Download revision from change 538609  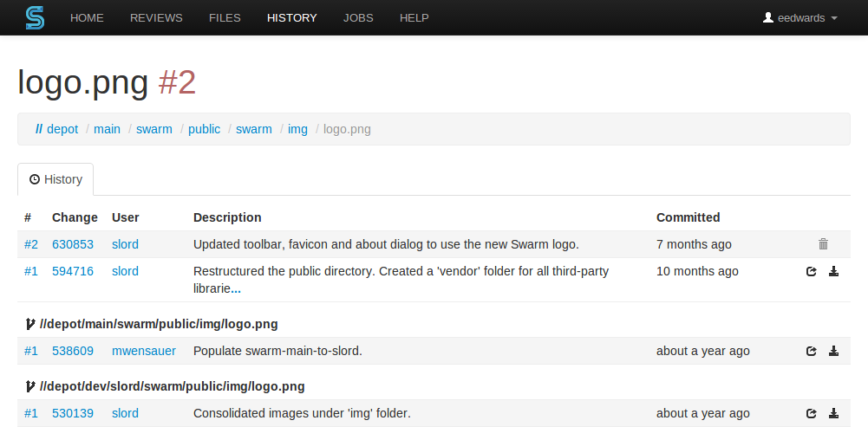(833, 352)
